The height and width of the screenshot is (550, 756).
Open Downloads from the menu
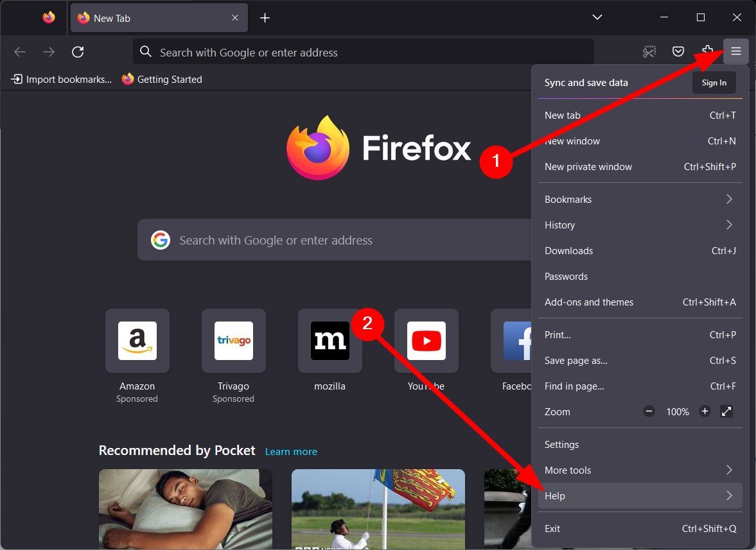coord(640,250)
